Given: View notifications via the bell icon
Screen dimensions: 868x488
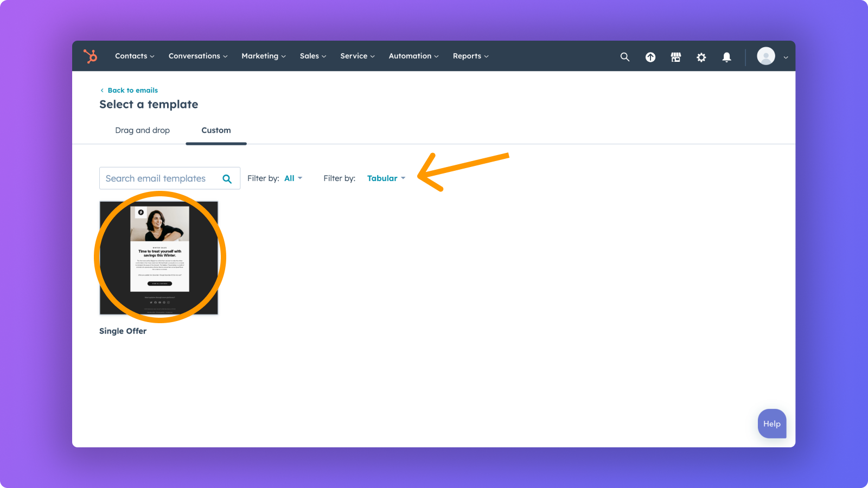Looking at the screenshot, I should (x=726, y=56).
